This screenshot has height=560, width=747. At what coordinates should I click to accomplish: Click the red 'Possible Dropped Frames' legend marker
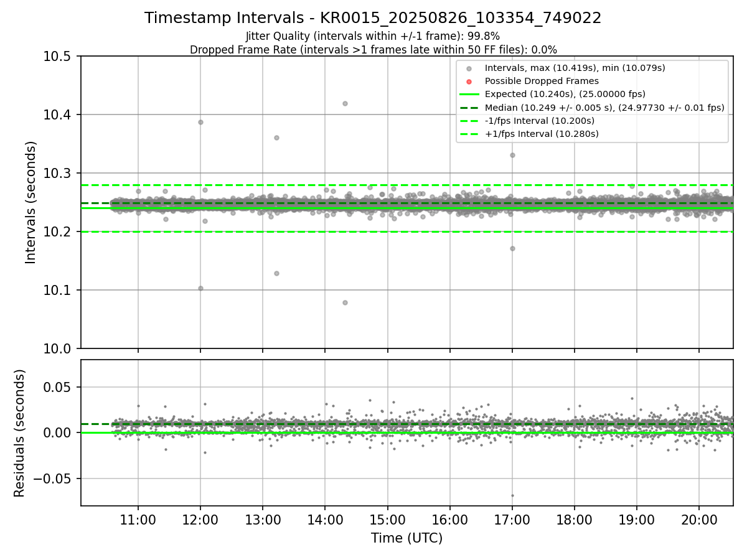pyautogui.click(x=469, y=82)
